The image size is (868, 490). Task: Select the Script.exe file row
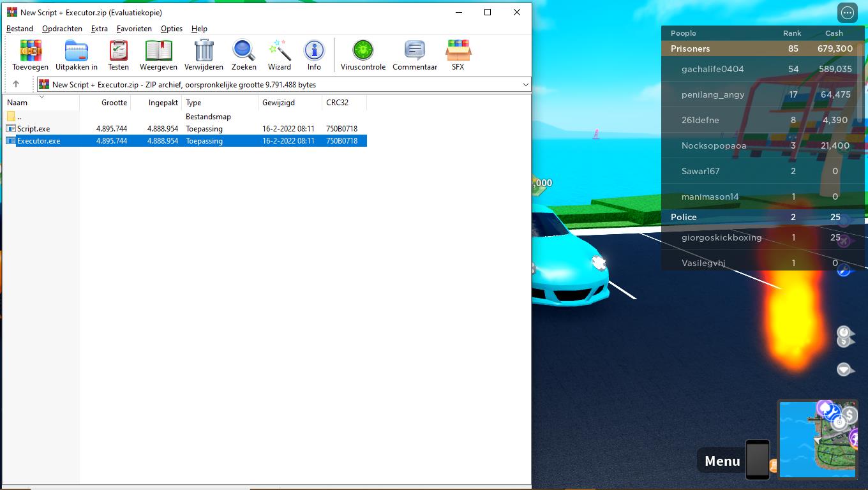[34, 129]
